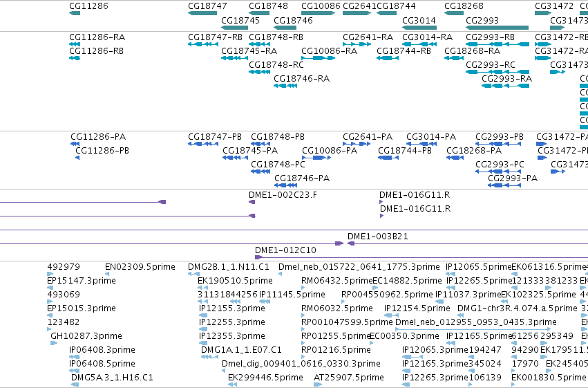Viewport: 588px width, 388px height.
Task: Click EST label EK190510.5prime
Action: tap(235, 281)
